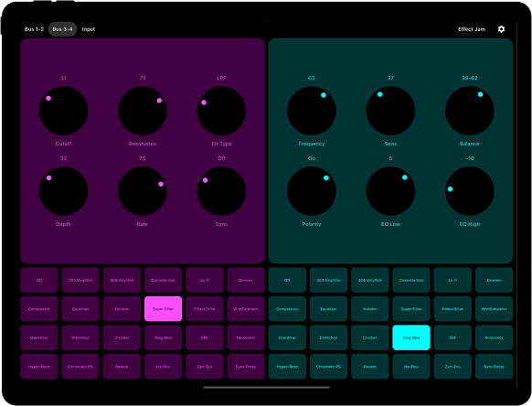
Task: Select 404 VinylSim in cyan grid
Action: point(370,280)
